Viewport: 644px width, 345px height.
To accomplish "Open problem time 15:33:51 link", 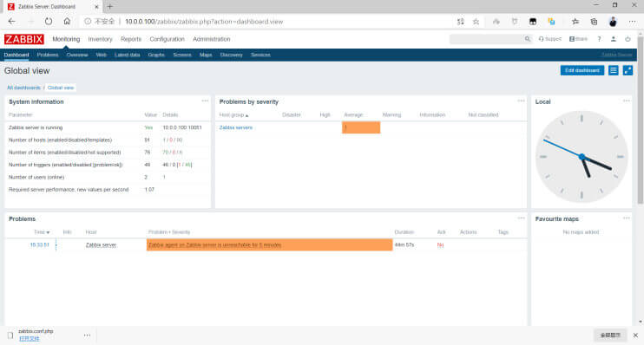I will [x=39, y=245].
